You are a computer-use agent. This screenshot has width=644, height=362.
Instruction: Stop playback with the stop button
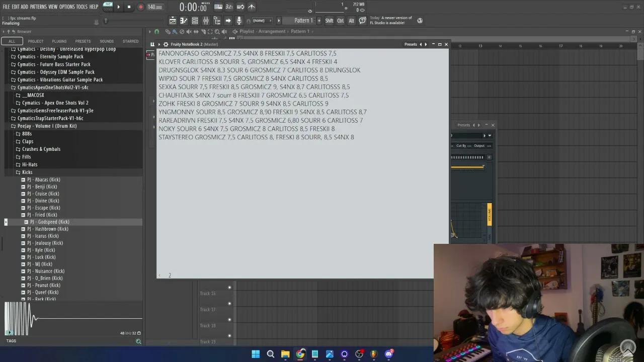point(129,7)
